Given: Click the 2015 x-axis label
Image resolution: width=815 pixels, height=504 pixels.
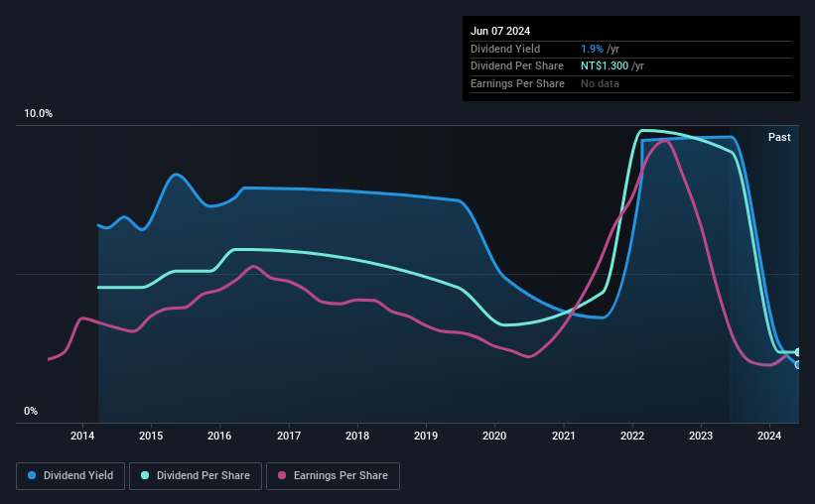Looking at the screenshot, I should 151,436.
